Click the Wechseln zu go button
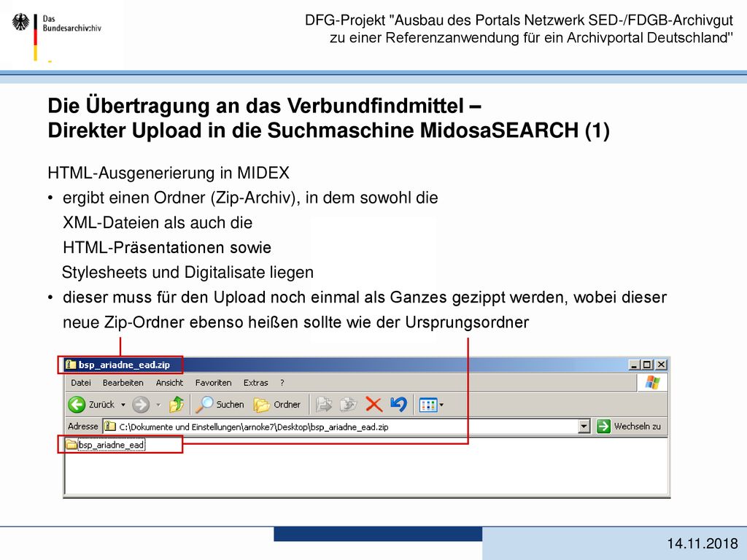Screen dimensions: 747x560 tap(629, 426)
